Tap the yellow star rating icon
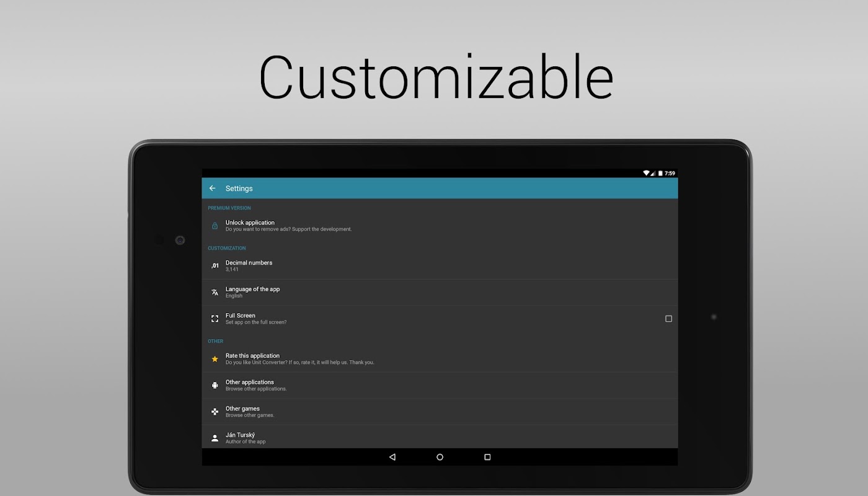The image size is (868, 496). pyautogui.click(x=215, y=359)
